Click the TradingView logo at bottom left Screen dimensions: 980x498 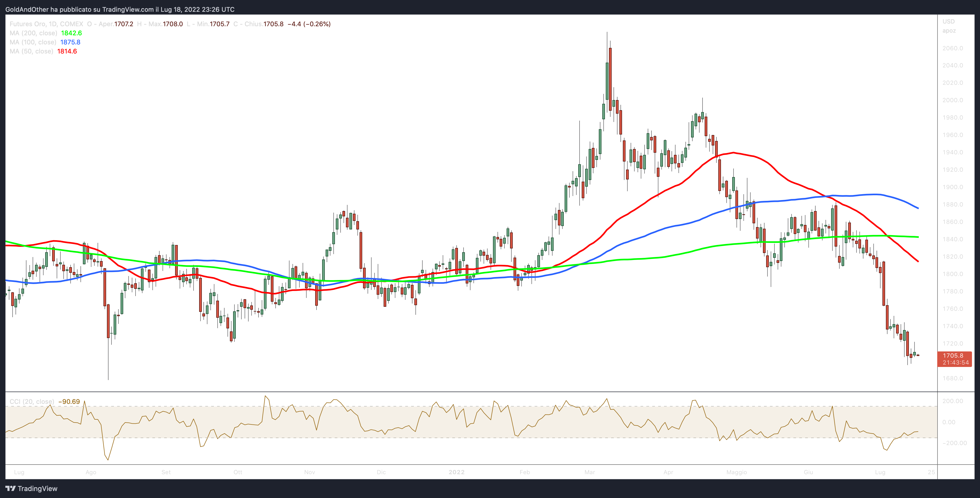(32, 488)
